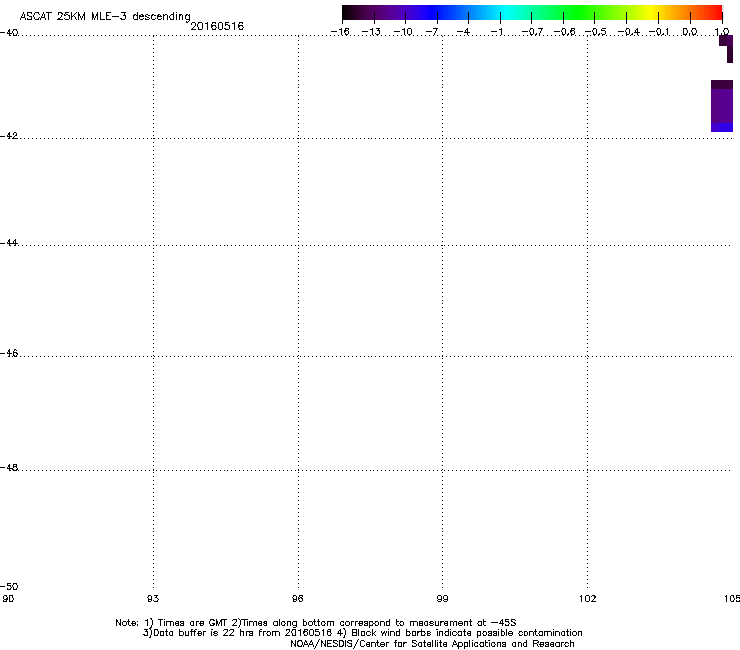Image resolution: width=740 pixels, height=650 pixels.
Task: Click the title 'ASCAT 25KM MLE-3 descending'
Action: point(105,17)
